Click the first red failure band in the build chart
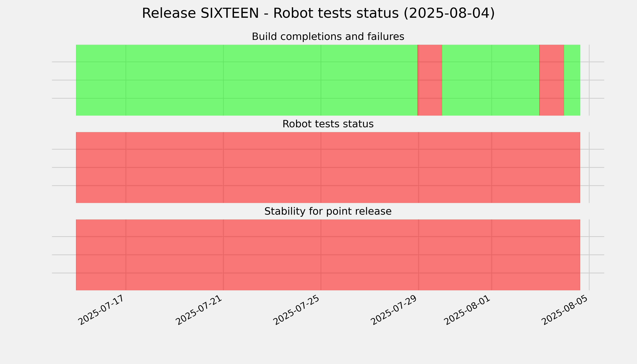The image size is (637, 364). pos(430,80)
